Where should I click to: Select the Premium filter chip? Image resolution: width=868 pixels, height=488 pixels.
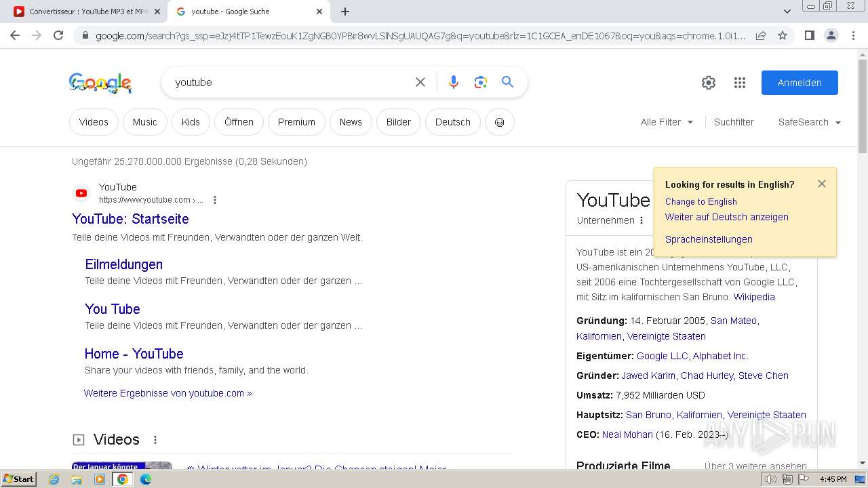pyautogui.click(x=296, y=122)
